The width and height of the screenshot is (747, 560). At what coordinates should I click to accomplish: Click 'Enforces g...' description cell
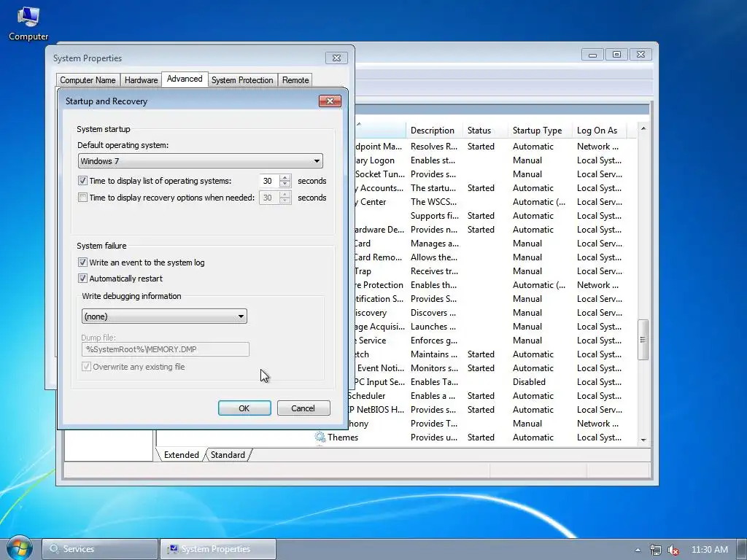click(434, 341)
